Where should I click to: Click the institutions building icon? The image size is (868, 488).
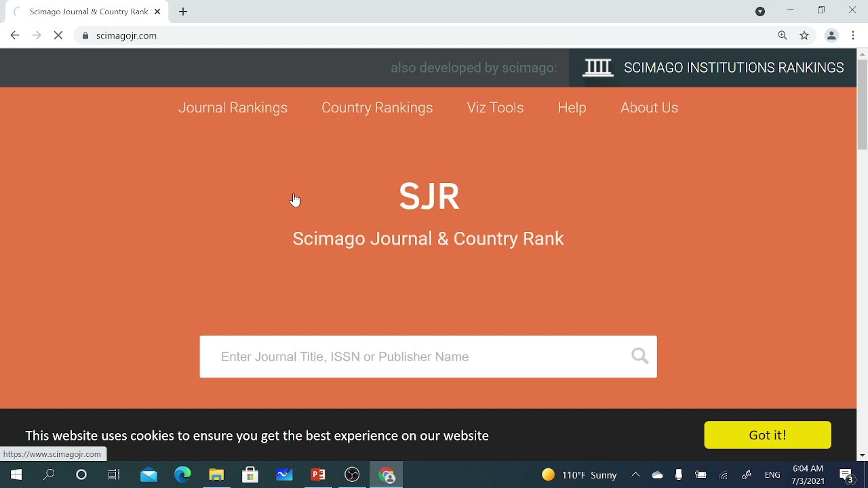(597, 68)
